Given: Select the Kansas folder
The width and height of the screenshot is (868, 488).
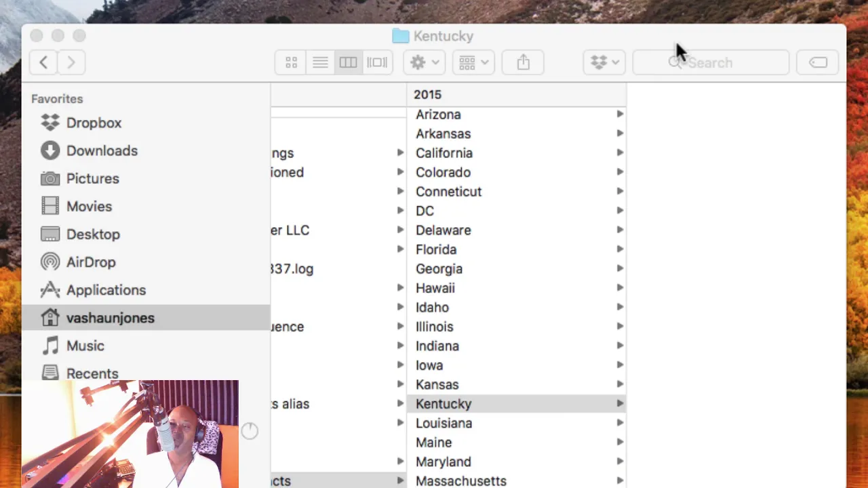Looking at the screenshot, I should point(516,385).
